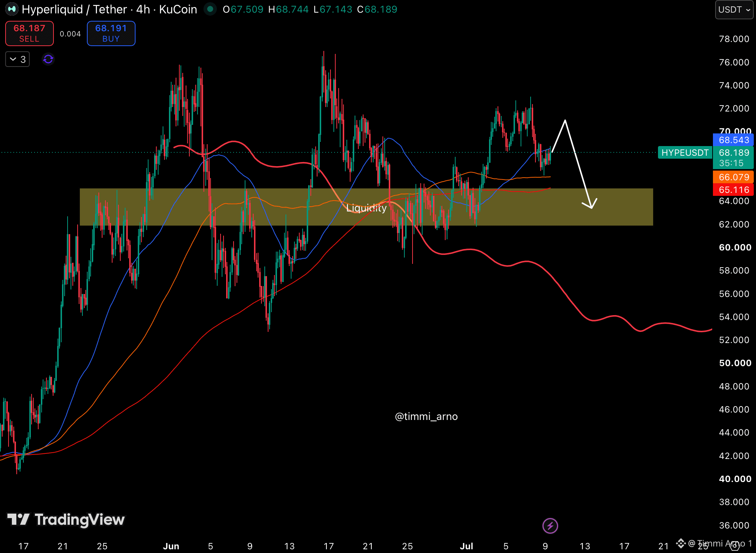Click the low value L67.143
The width and height of the screenshot is (756, 553).
point(333,9)
